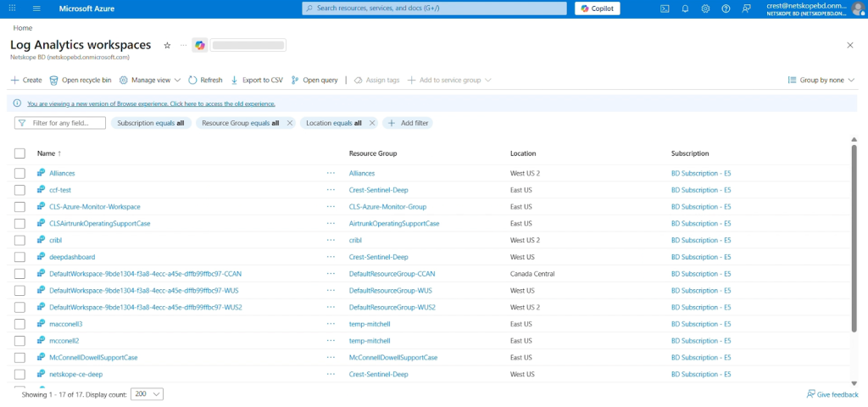Go to the Home breadcrumb

[23, 28]
